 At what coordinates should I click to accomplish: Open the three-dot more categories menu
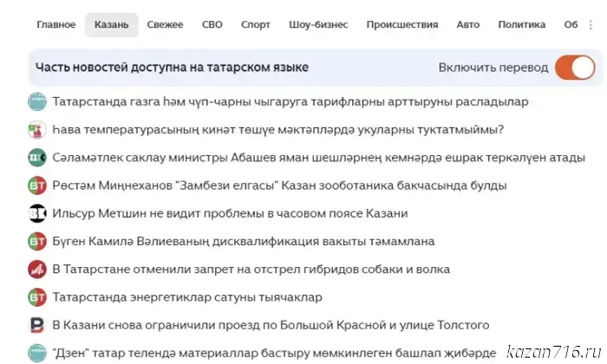[591, 25]
